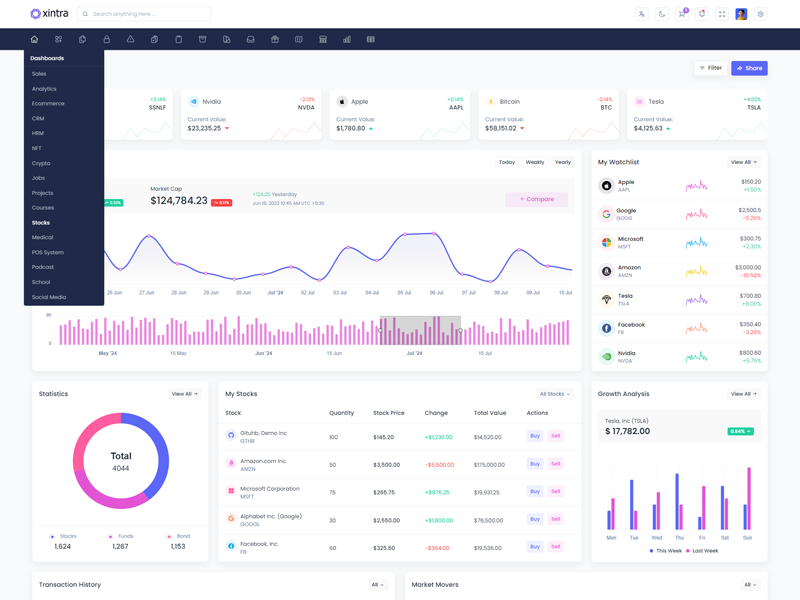Select Crypto from Dashboards menu
This screenshot has width=800, height=600.
tap(41, 163)
